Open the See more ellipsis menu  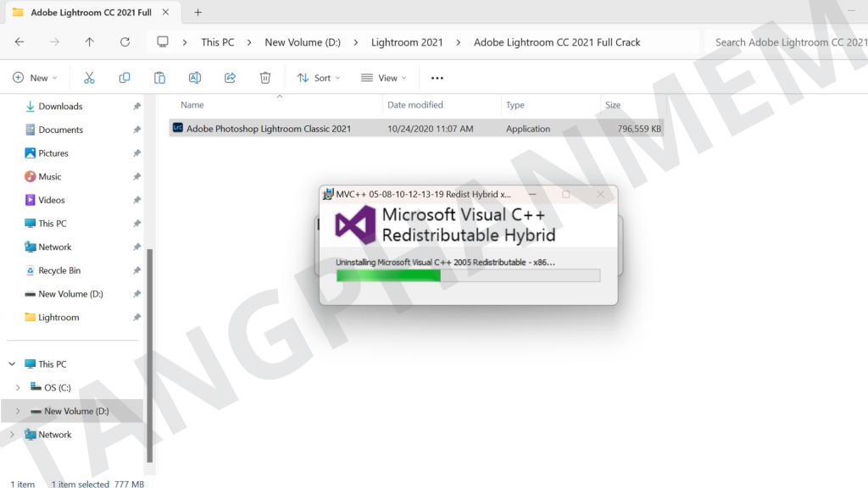[437, 78]
